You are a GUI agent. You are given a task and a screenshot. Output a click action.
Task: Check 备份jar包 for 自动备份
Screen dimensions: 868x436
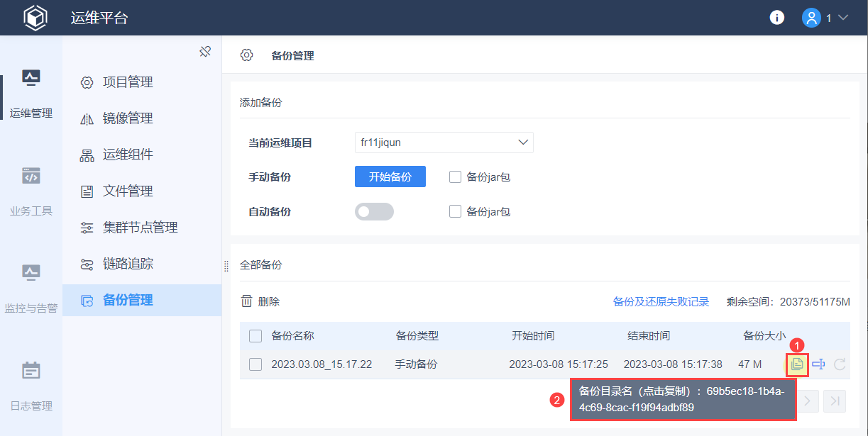pos(456,211)
